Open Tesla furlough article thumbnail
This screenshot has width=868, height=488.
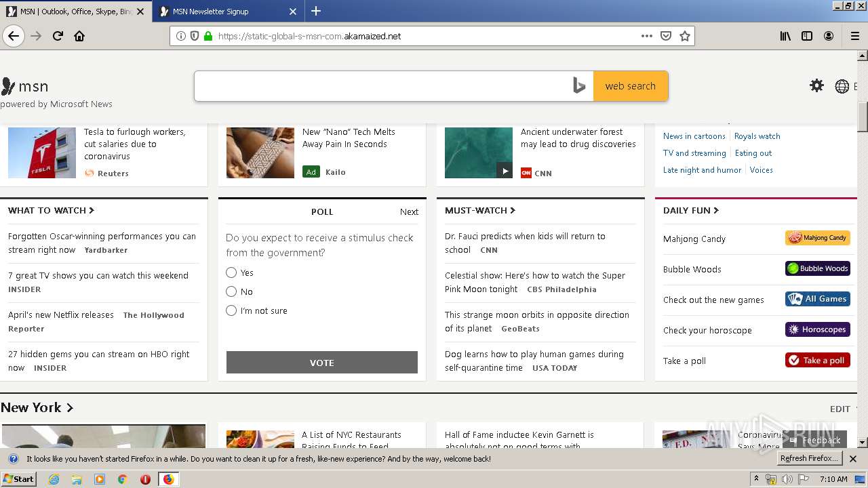(42, 152)
